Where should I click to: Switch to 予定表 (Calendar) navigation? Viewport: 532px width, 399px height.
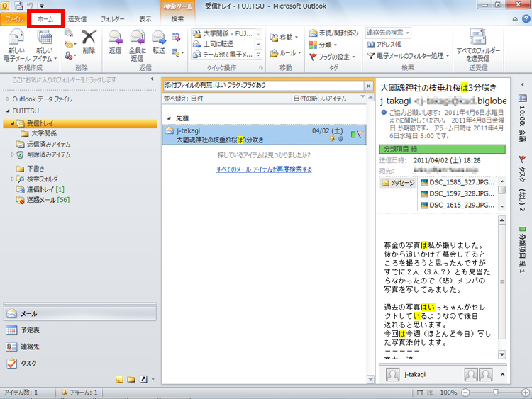pyautogui.click(x=80, y=330)
